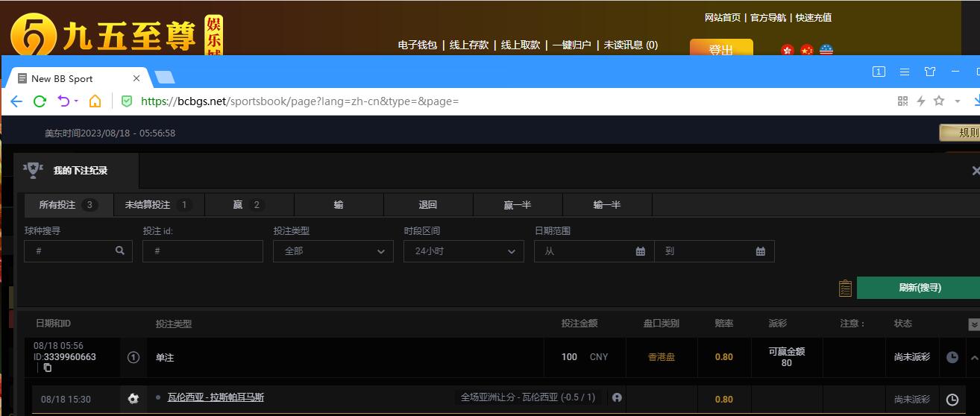Open the start date 从 calendar field
This screenshot has height=416, width=980.
tap(594, 251)
